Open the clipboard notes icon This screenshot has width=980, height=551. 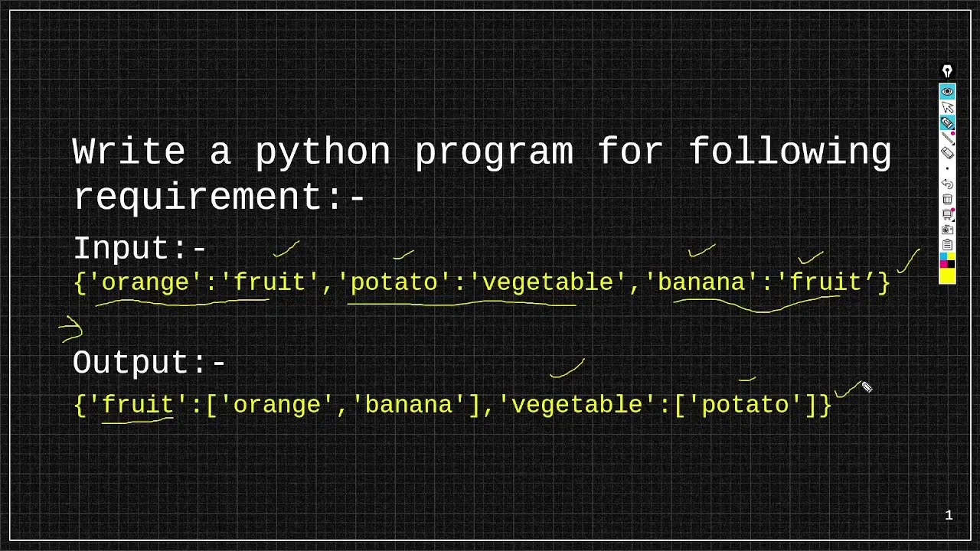pyautogui.click(x=947, y=244)
